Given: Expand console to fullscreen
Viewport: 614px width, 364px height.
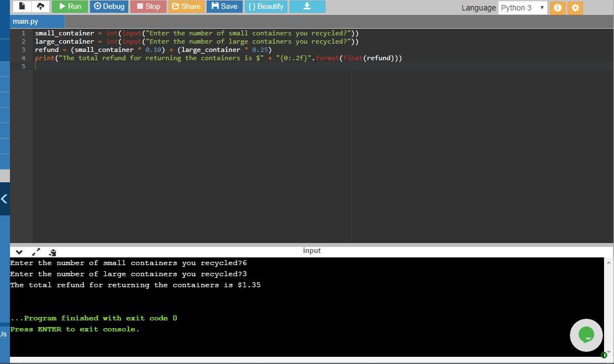Looking at the screenshot, I should [36, 252].
